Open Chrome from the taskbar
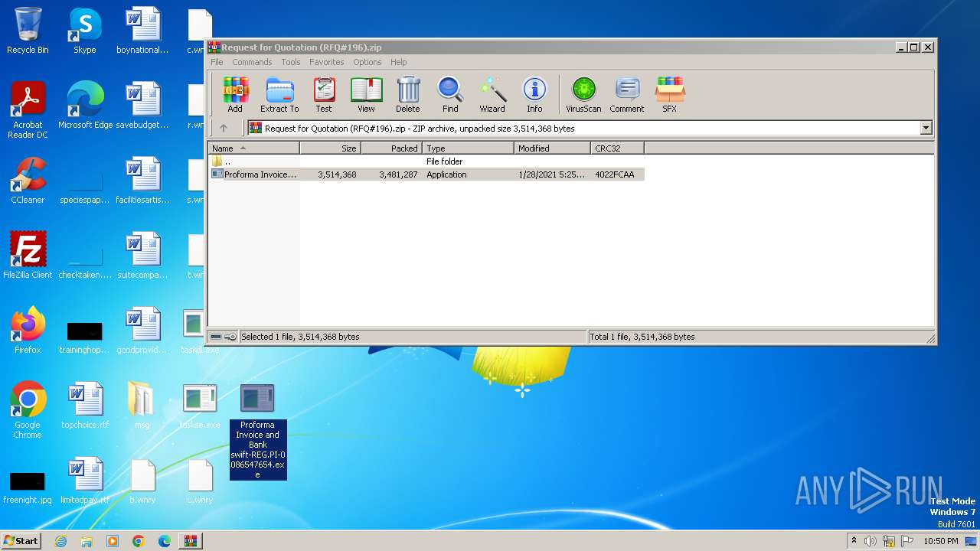The image size is (980, 551). point(139,541)
